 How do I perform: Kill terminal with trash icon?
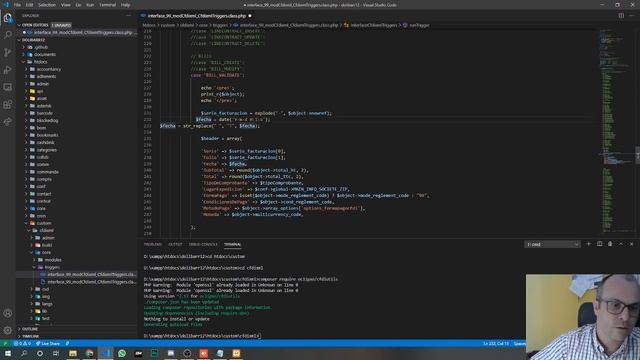coord(610,244)
